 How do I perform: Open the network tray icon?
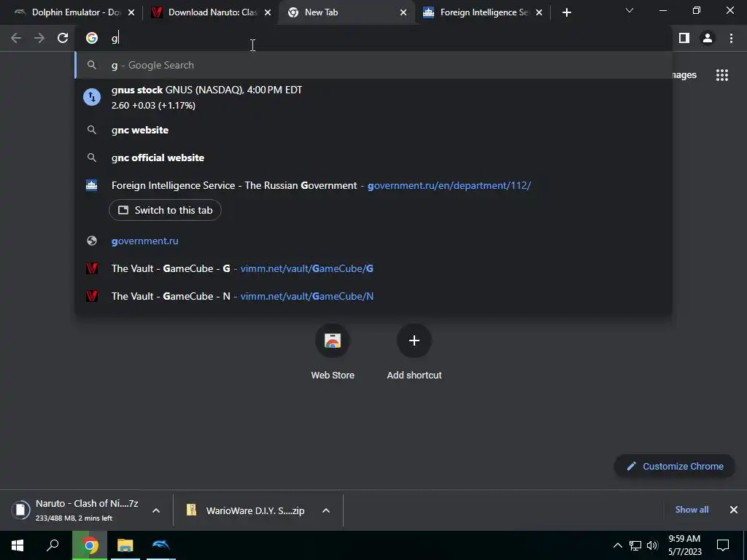(635, 545)
